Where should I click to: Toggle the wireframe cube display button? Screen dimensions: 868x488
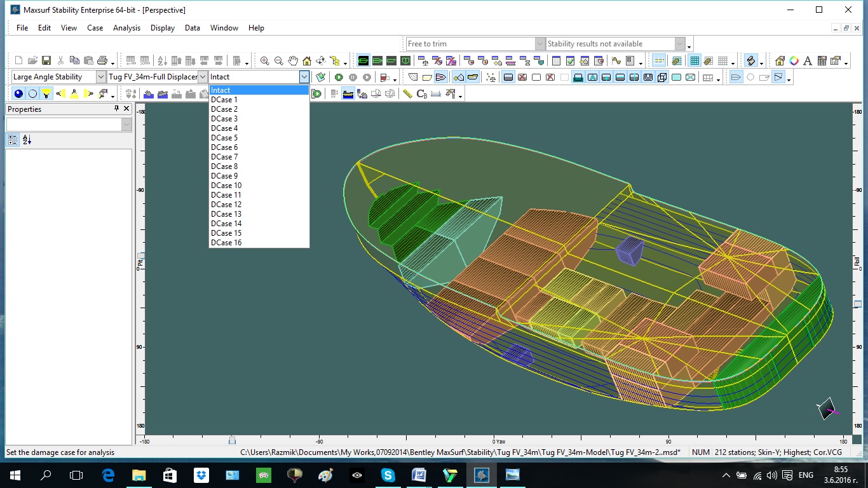point(662,78)
